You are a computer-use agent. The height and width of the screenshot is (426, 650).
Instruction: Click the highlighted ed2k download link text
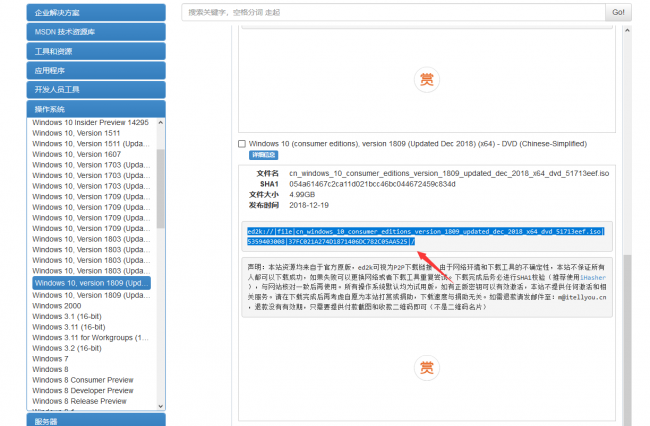(426, 236)
